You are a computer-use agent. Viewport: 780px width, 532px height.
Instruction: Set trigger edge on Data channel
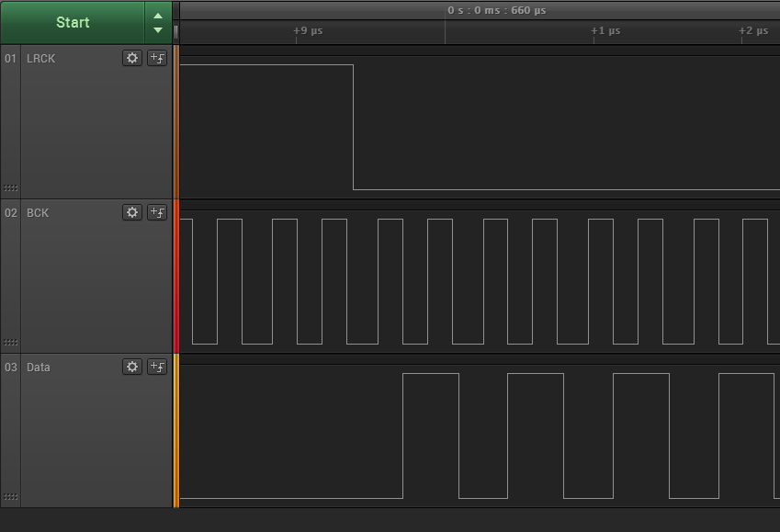[x=157, y=367]
